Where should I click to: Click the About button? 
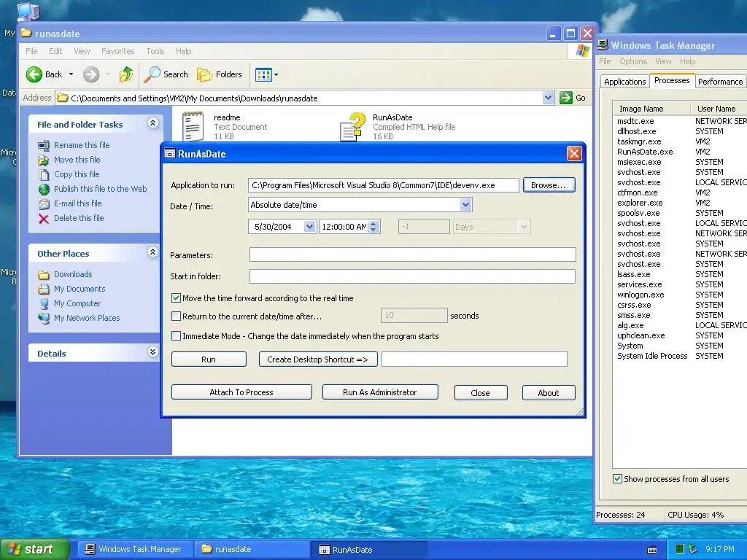pos(549,393)
